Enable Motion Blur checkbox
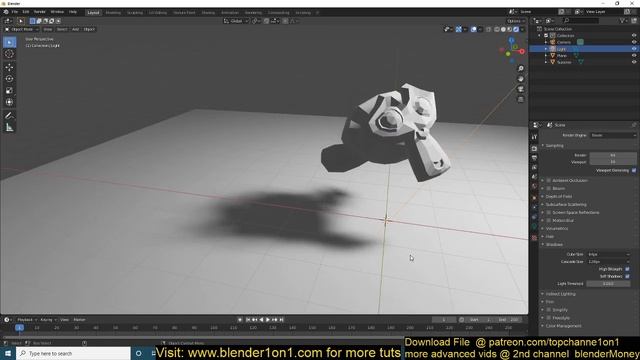 (x=549, y=220)
